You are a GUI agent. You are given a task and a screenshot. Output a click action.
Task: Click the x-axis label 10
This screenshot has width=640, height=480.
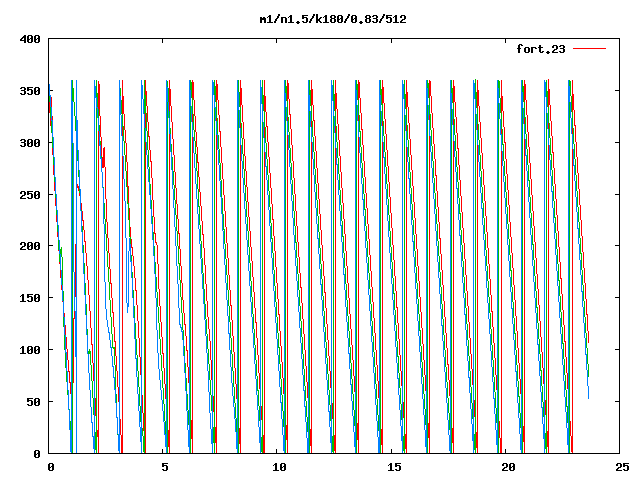coord(279,467)
